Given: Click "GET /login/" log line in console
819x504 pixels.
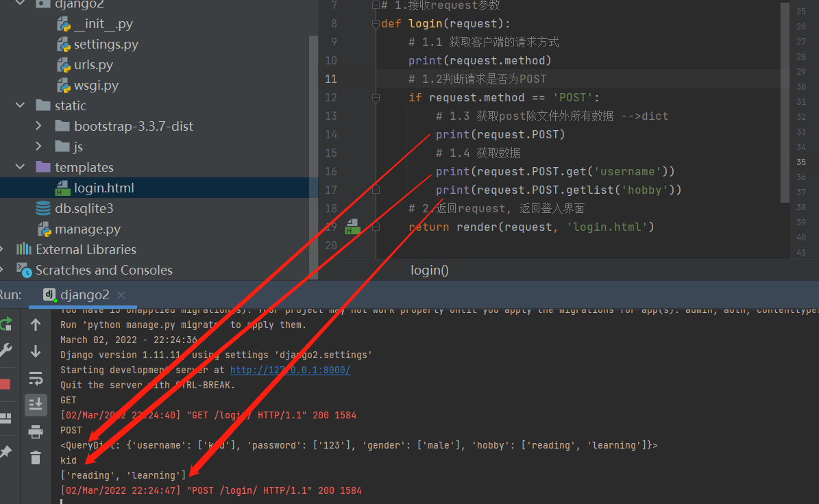Looking at the screenshot, I should coord(208,415).
